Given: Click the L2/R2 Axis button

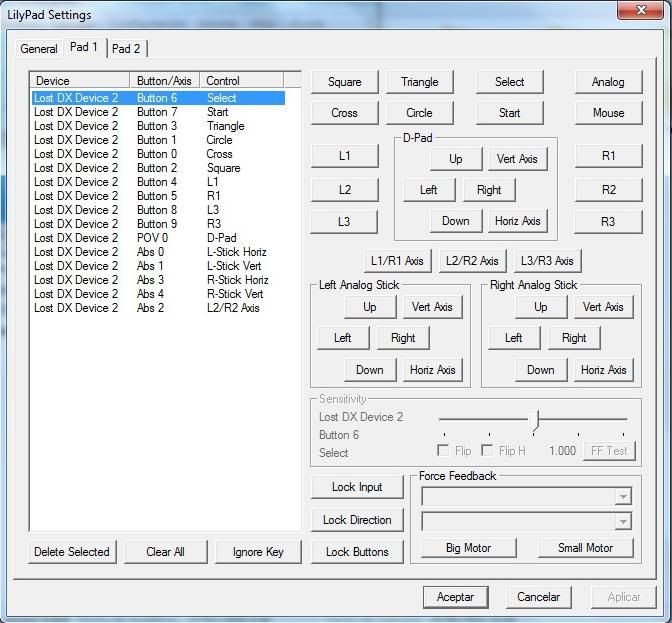Looking at the screenshot, I should point(472,261).
